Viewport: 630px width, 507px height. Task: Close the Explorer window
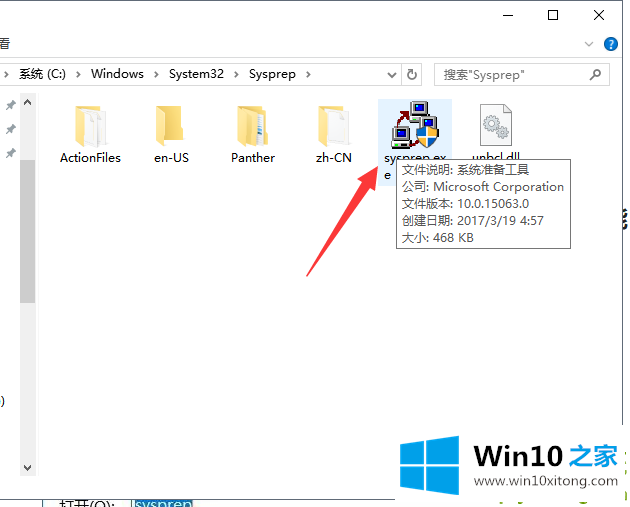point(599,15)
